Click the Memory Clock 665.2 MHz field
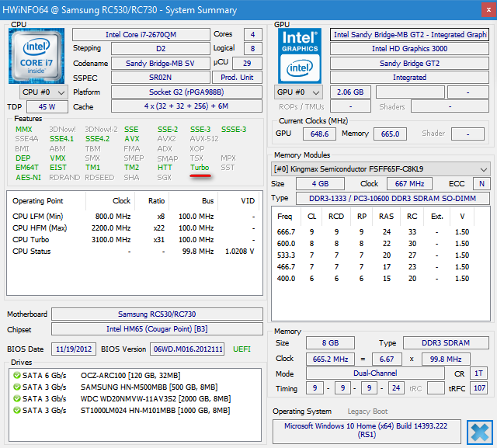The image size is (497, 448). pos(330,359)
